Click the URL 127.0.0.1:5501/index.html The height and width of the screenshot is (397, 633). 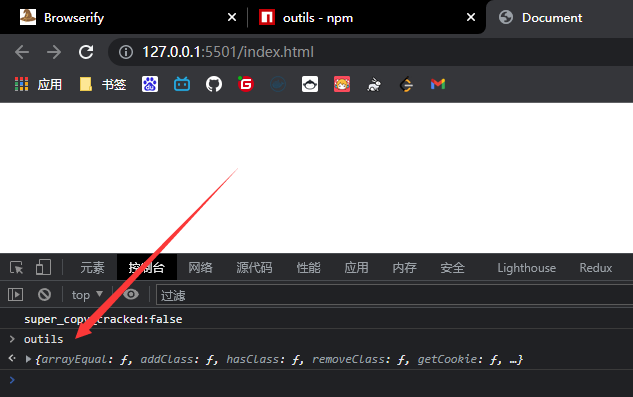[228, 52]
